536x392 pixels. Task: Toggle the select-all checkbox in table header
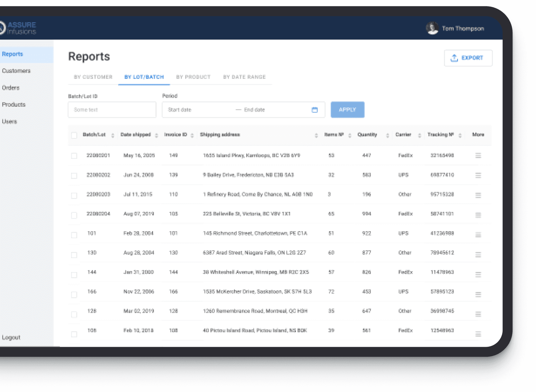[x=74, y=135]
